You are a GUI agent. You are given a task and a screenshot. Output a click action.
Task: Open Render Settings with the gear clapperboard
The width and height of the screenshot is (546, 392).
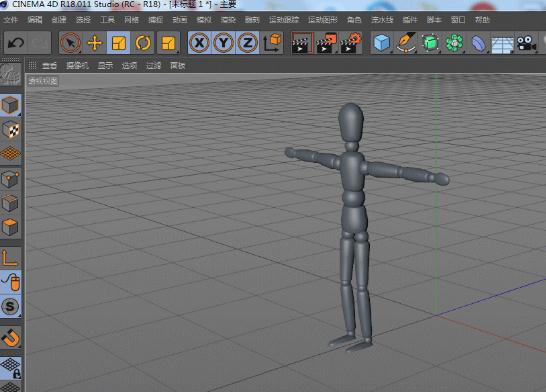[351, 43]
